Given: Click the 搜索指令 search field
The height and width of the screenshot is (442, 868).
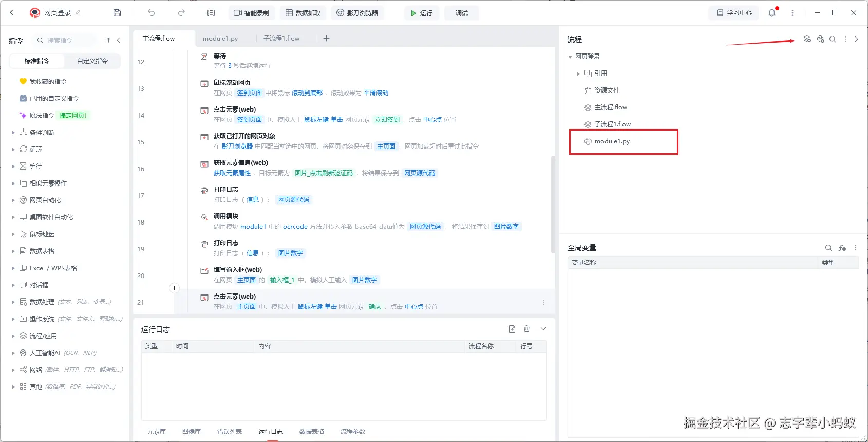Looking at the screenshot, I should point(64,40).
